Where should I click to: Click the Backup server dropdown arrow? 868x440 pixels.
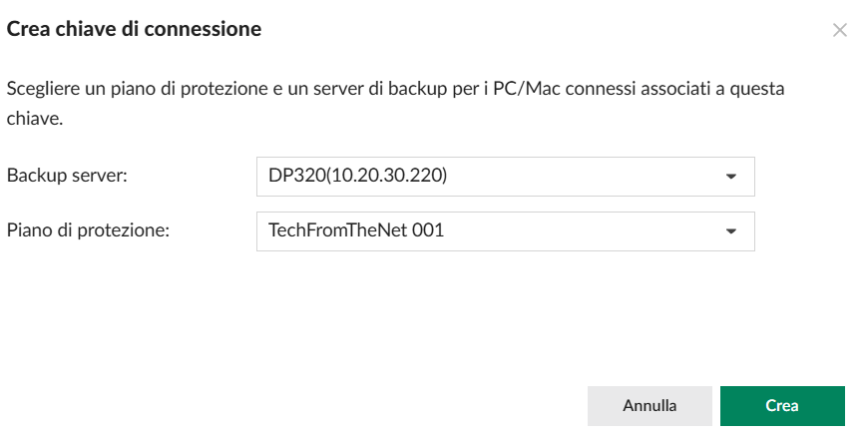coord(731,177)
